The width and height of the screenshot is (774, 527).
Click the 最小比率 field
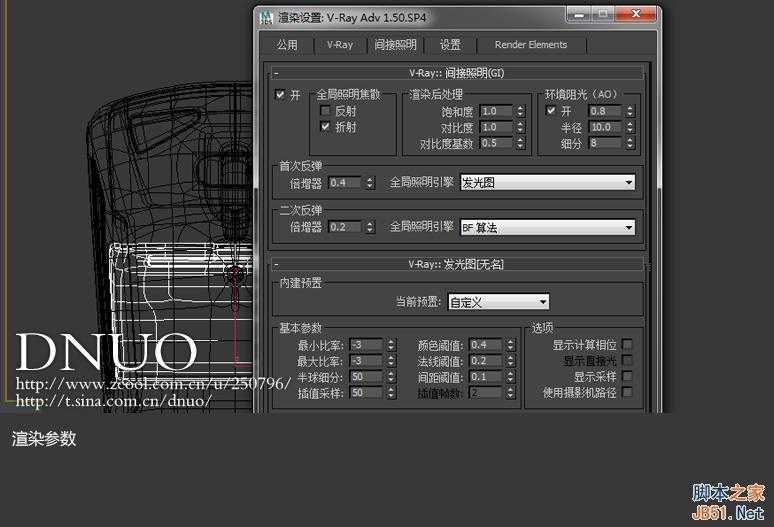(x=367, y=344)
